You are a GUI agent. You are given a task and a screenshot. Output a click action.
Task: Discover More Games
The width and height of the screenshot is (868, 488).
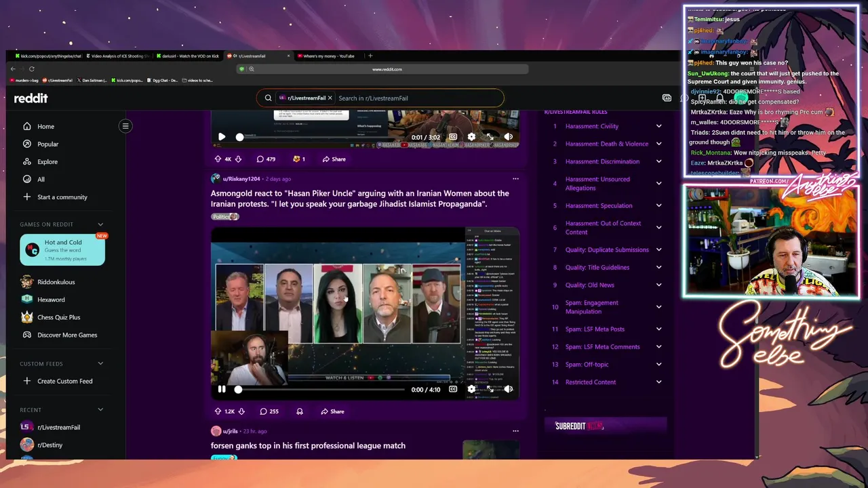tap(66, 335)
